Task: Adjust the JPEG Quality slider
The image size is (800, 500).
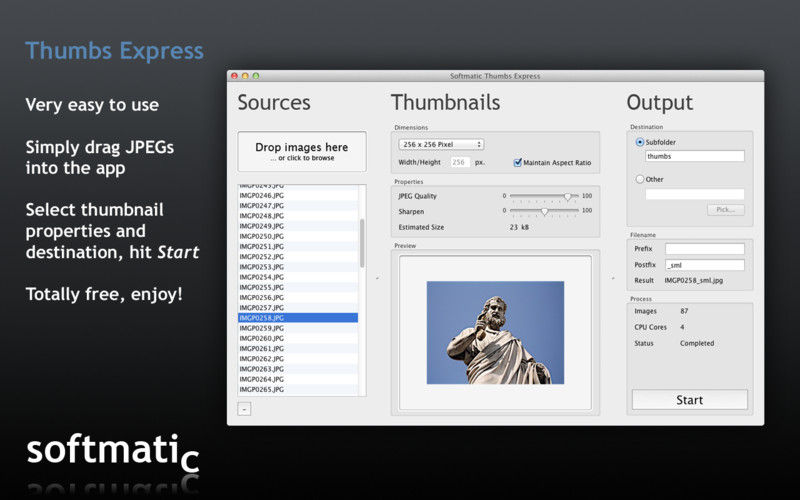Action: pos(567,196)
